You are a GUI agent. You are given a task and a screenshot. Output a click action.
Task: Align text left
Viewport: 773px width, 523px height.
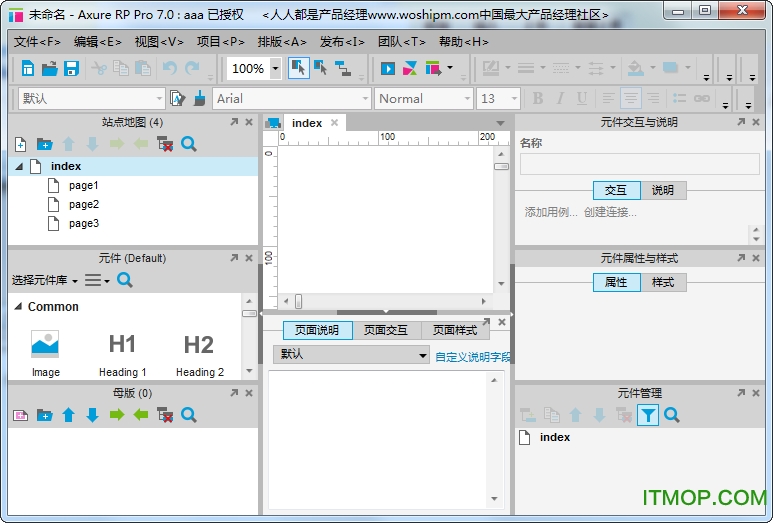click(x=608, y=99)
